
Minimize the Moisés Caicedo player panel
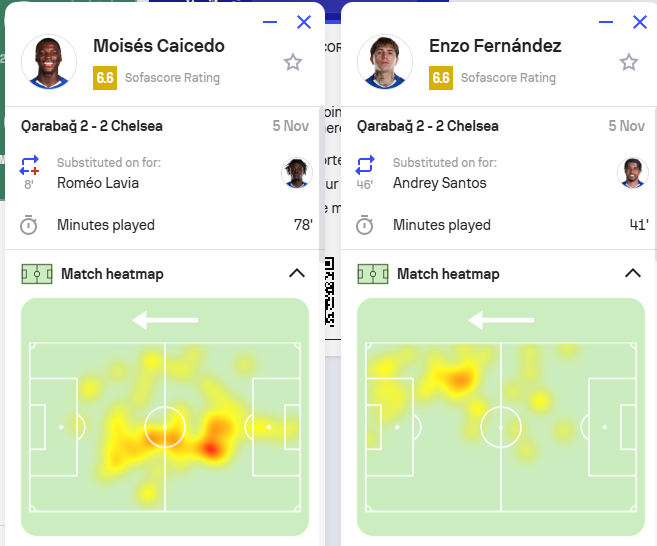[270, 22]
